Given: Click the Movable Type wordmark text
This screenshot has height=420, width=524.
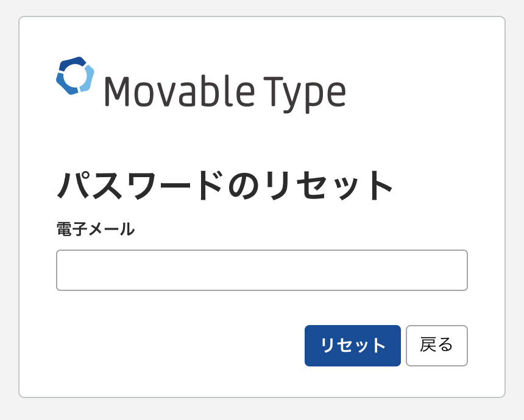Looking at the screenshot, I should 225,92.
